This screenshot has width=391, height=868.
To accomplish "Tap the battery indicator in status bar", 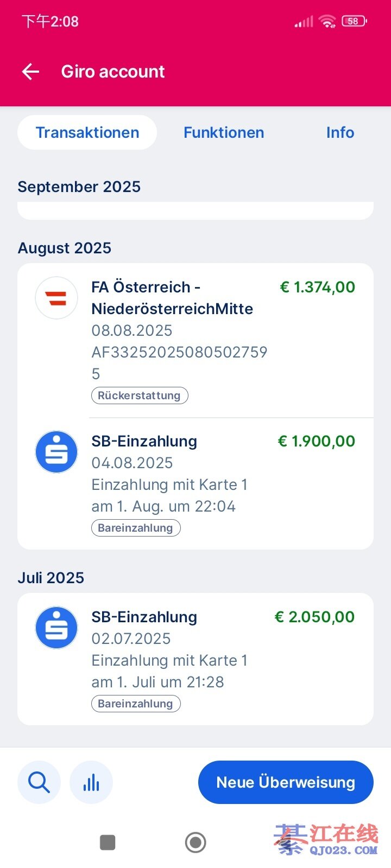I will coord(354,22).
